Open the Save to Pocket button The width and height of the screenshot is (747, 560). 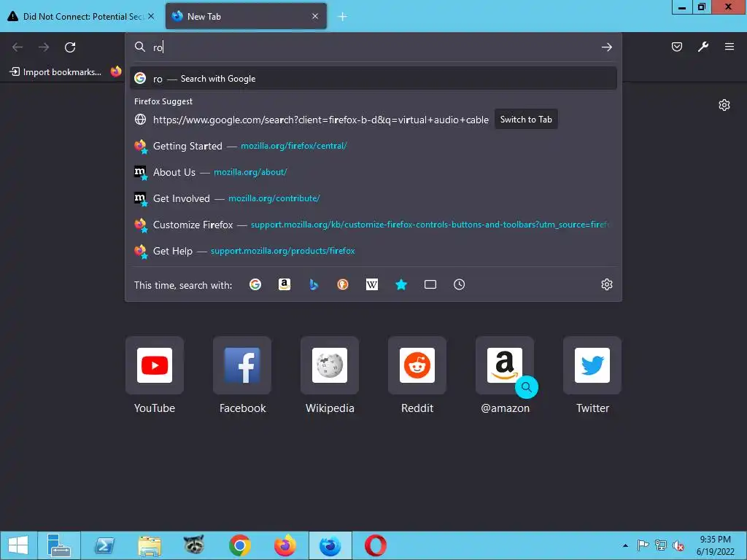point(676,47)
